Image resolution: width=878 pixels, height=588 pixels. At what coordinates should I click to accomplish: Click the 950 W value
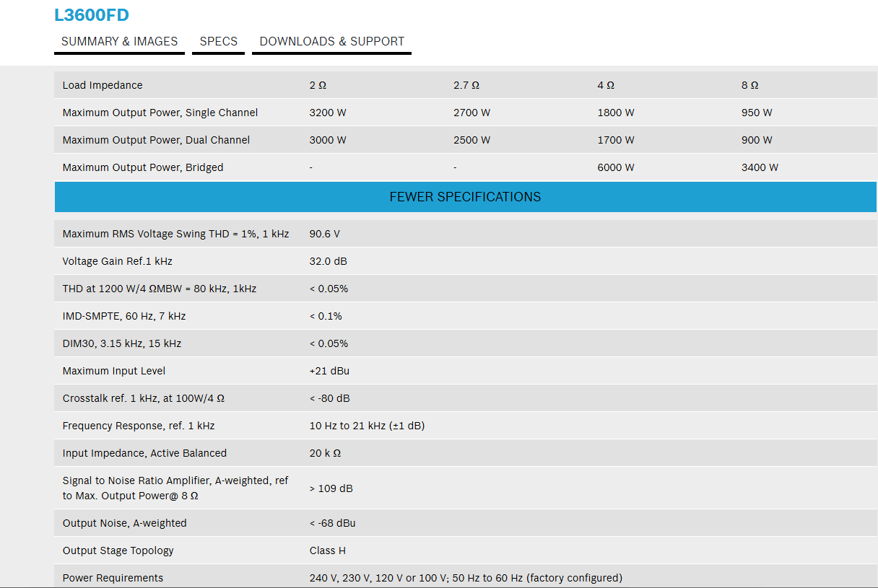[757, 113]
